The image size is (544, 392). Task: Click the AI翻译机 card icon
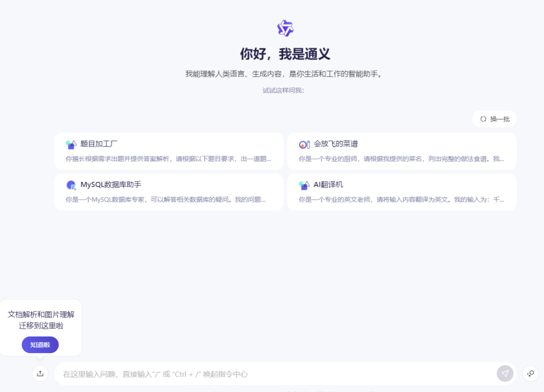pyautogui.click(x=304, y=185)
